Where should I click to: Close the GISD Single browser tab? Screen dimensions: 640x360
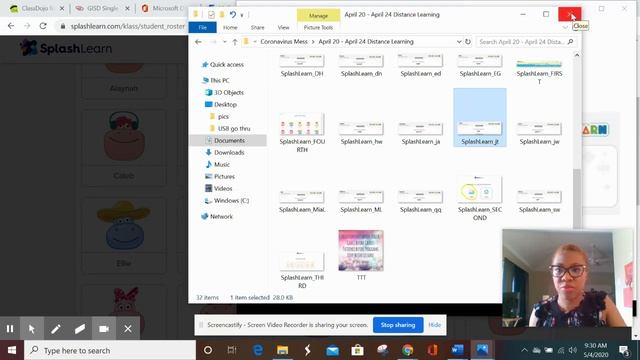point(127,8)
